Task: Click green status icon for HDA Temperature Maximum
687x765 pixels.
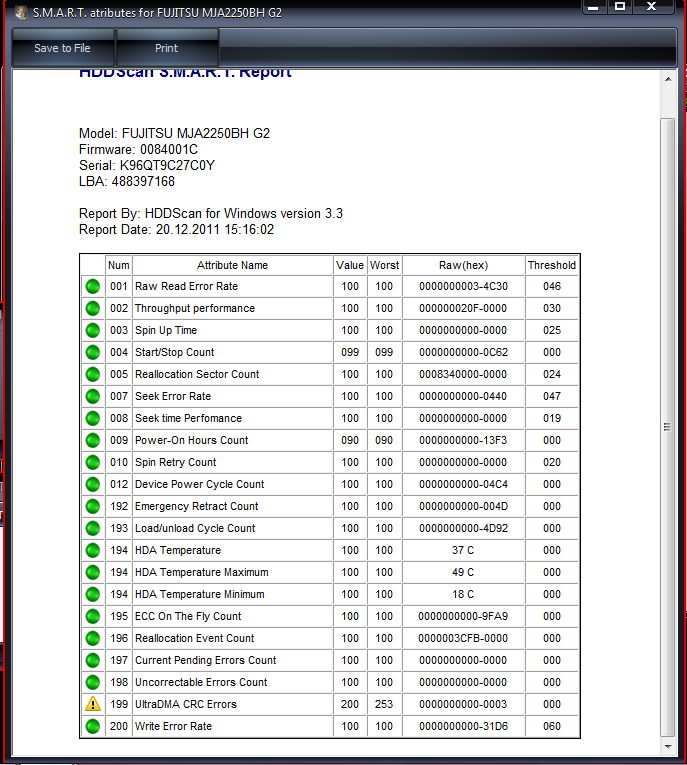Action: tap(93, 572)
